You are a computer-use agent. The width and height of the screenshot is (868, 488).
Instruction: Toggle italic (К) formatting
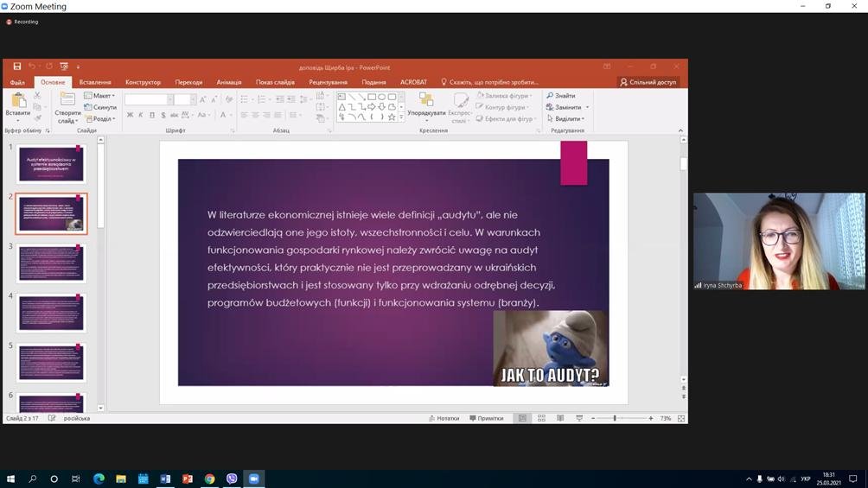(x=141, y=115)
